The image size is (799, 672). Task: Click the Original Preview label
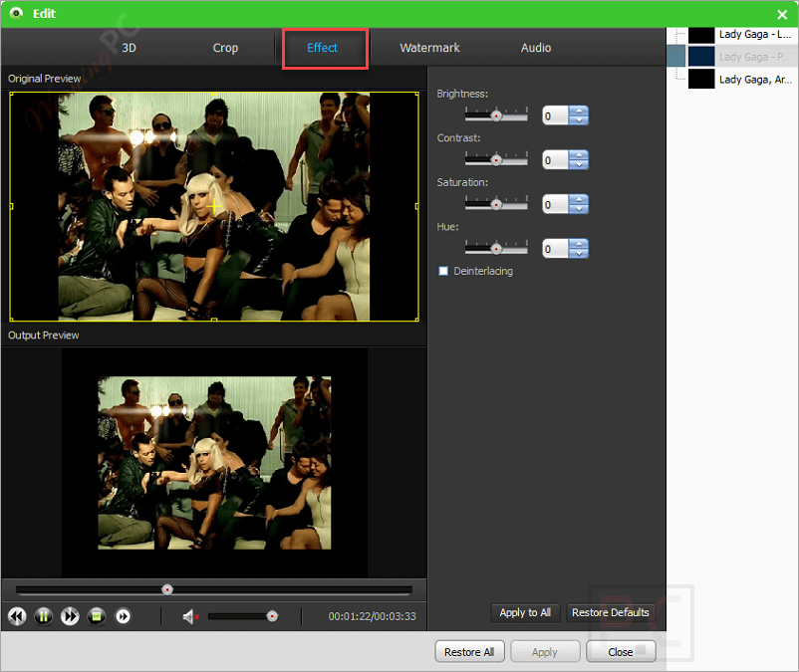tap(44, 79)
